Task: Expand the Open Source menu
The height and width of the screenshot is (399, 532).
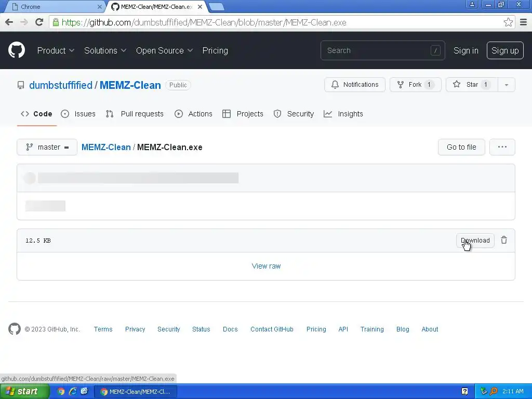Action: tap(165, 50)
